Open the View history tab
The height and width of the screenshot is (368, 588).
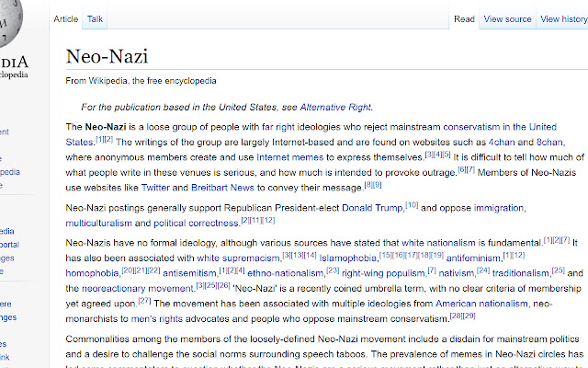click(564, 18)
